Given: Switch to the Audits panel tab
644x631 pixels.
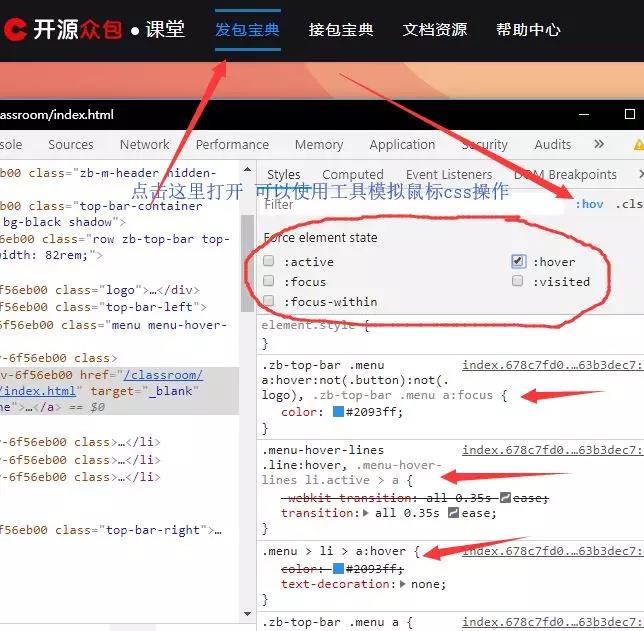Looking at the screenshot, I should [553, 145].
